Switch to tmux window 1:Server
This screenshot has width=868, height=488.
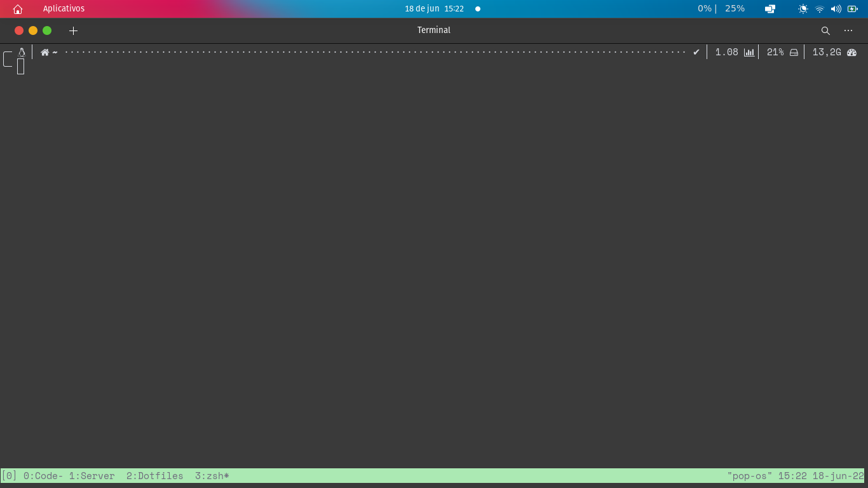(x=92, y=476)
